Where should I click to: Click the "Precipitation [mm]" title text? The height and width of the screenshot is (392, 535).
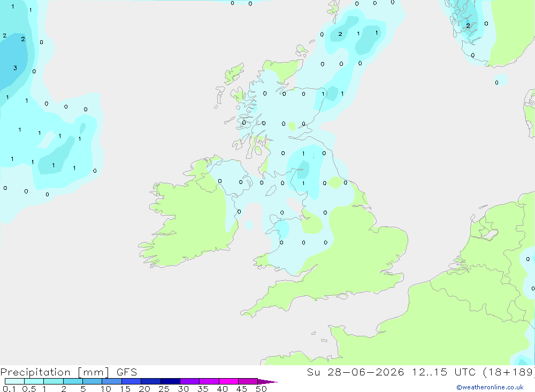pos(55,372)
